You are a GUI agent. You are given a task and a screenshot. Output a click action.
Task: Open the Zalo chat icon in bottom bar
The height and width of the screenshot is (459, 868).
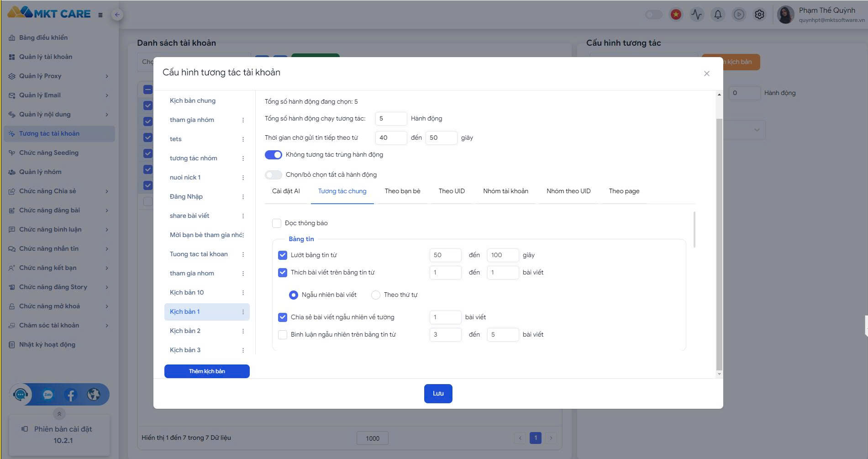point(48,395)
